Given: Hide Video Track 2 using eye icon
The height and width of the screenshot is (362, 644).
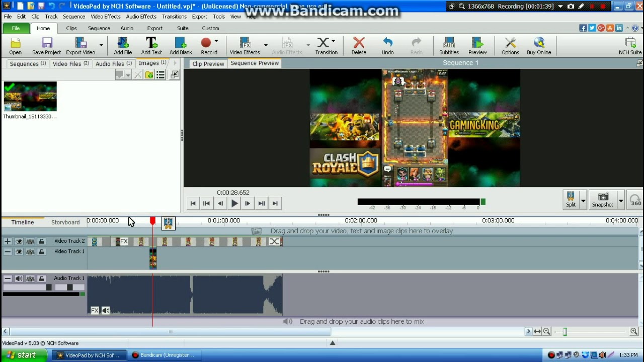Looking at the screenshot, I should click(19, 241).
